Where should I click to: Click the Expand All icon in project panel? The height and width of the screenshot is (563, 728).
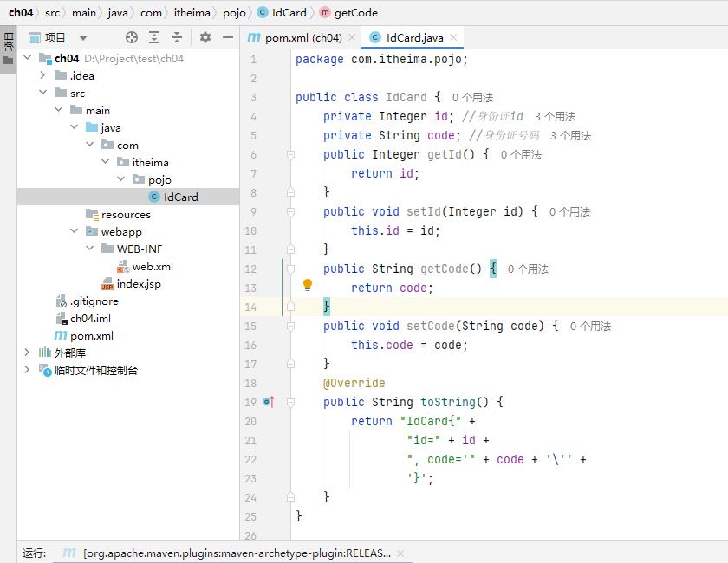pos(154,37)
